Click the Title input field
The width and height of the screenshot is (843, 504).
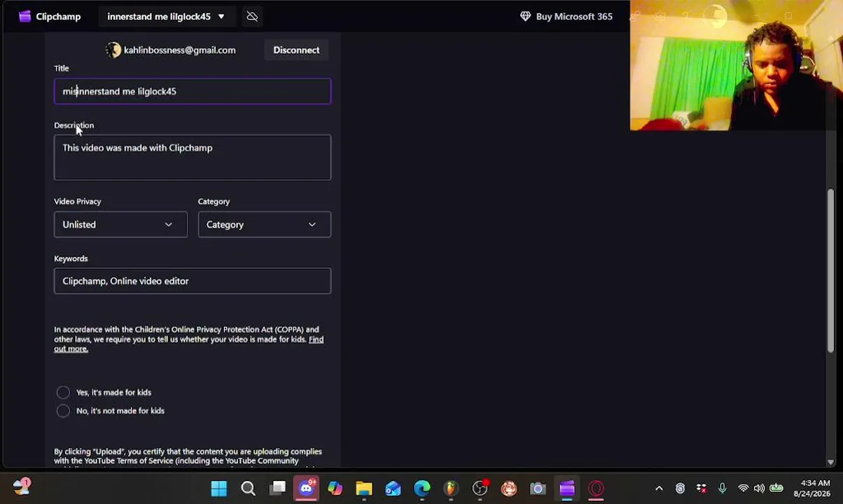(x=193, y=91)
